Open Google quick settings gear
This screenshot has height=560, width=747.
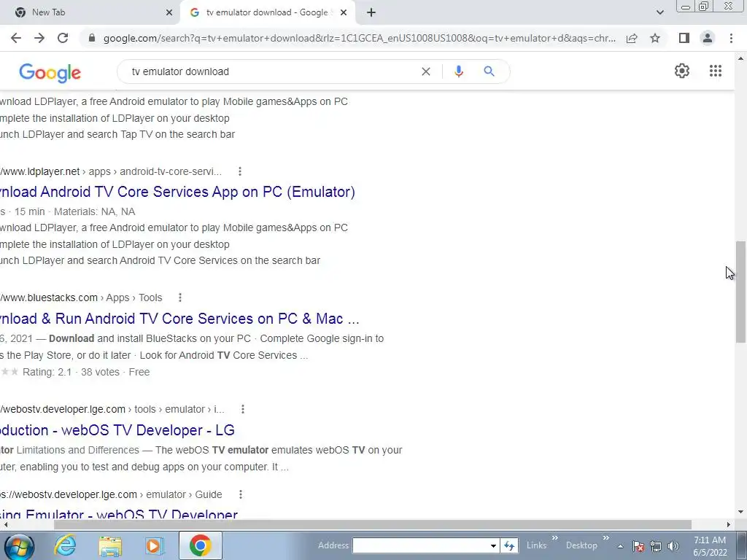click(x=682, y=71)
